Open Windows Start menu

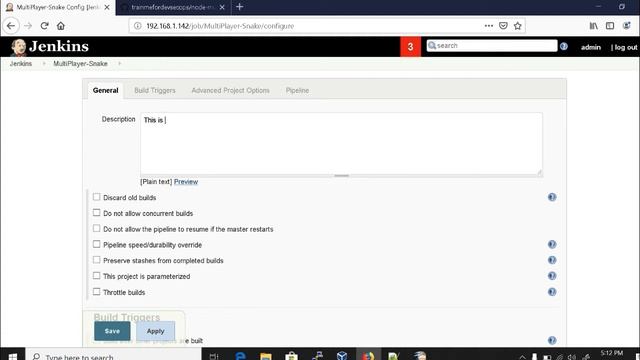click(x=12, y=356)
